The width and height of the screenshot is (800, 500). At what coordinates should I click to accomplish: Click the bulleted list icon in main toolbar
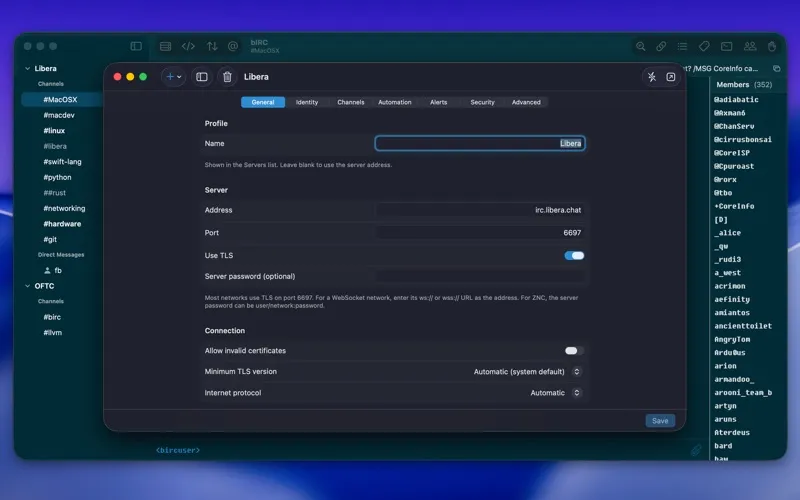pos(683,46)
